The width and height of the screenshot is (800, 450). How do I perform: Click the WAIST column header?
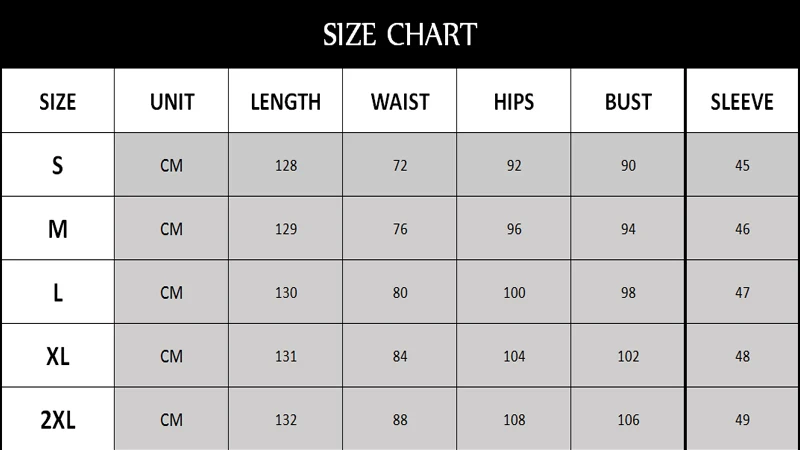400,102
